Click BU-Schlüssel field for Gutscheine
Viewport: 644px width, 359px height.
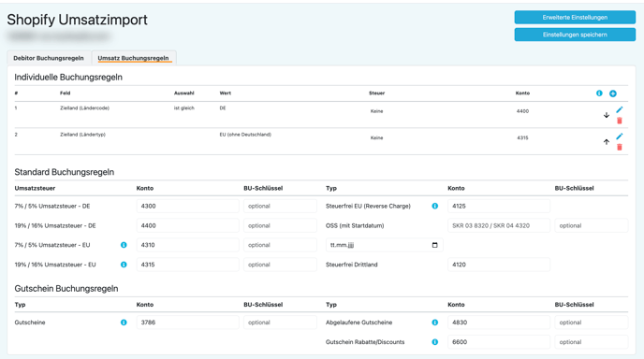[280, 323]
